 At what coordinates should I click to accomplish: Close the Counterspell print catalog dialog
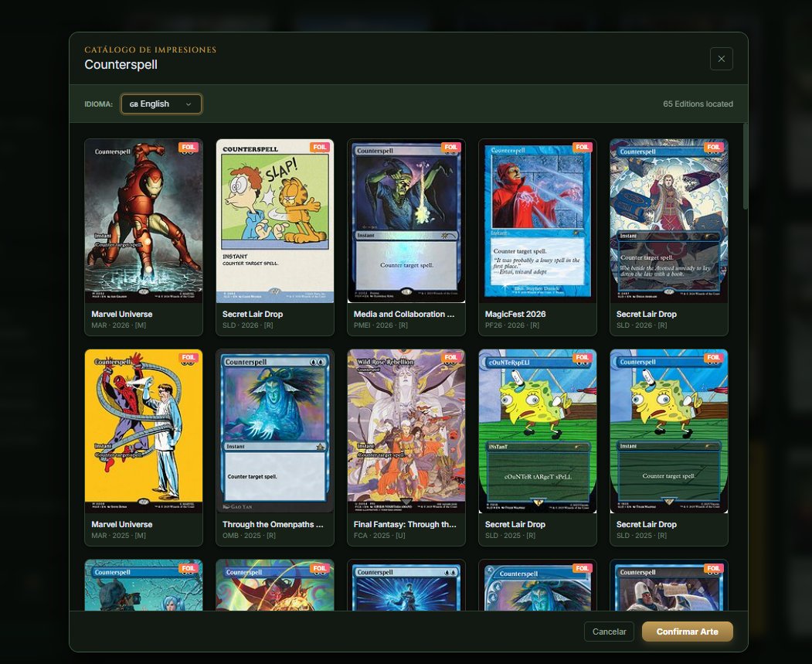coord(721,59)
